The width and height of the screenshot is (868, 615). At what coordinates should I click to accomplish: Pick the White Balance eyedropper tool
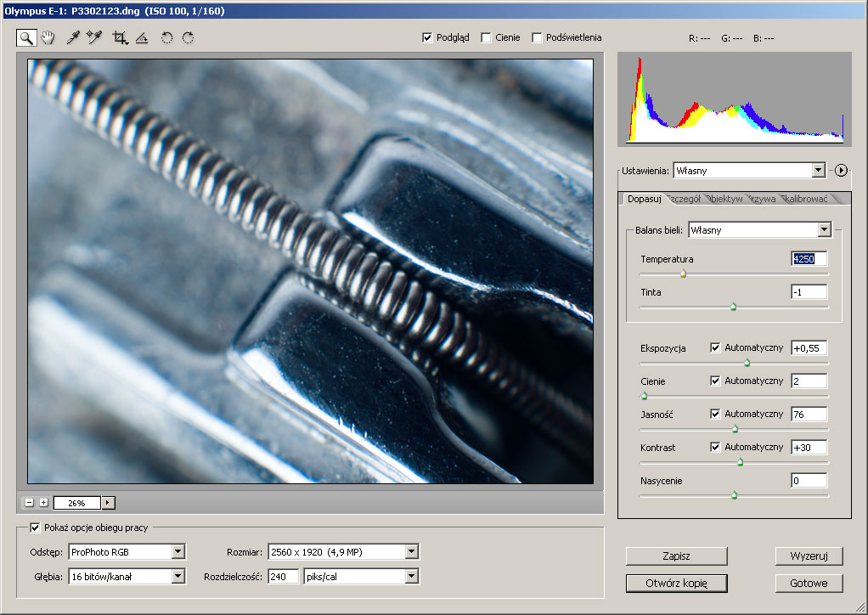tap(73, 37)
